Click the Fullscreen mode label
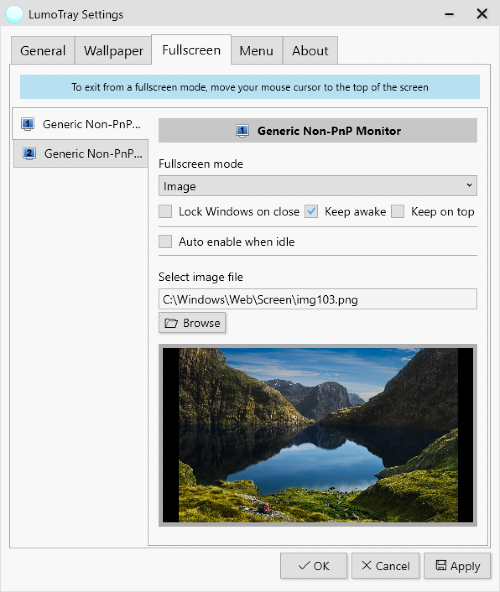 point(201,164)
